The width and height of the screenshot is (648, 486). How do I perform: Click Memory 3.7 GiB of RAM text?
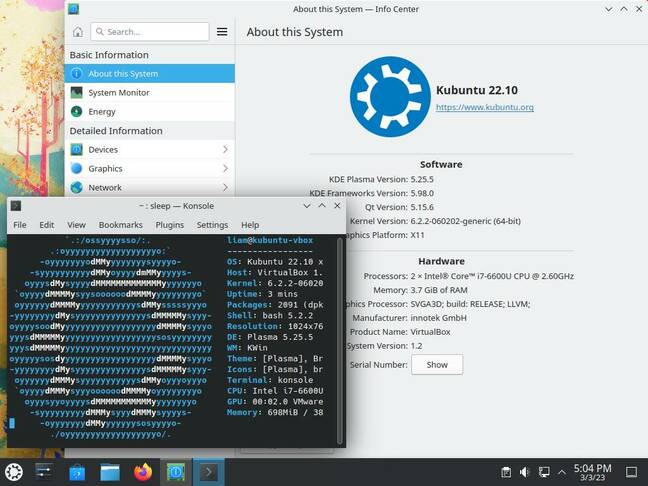click(x=420, y=290)
